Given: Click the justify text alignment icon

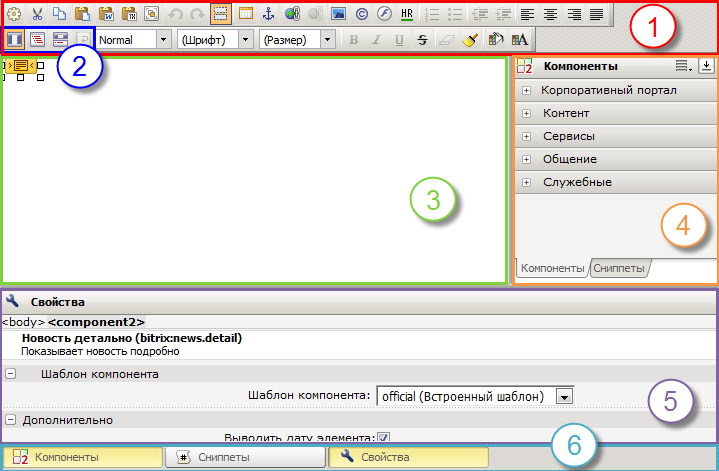Looking at the screenshot, I should pos(597,14).
